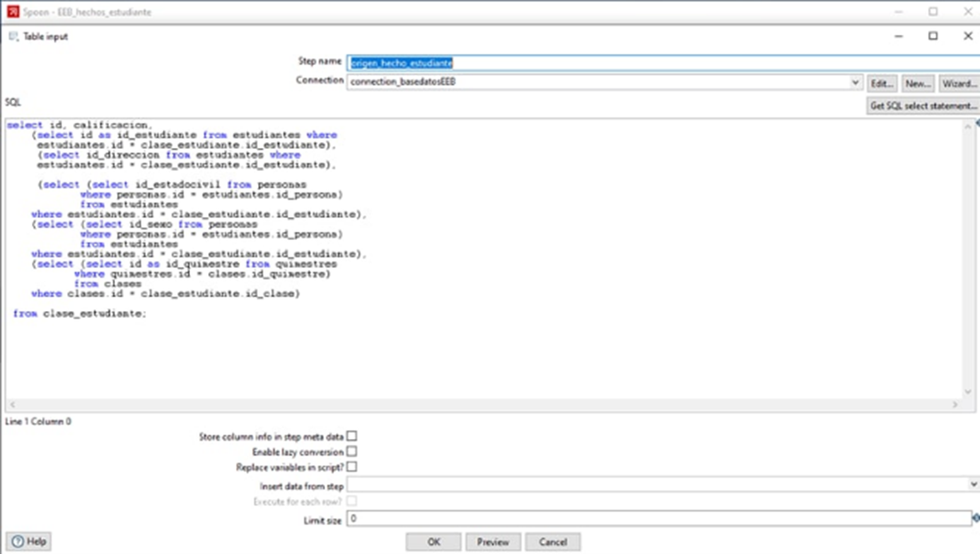Confirm the dialog with OK

[x=433, y=542]
